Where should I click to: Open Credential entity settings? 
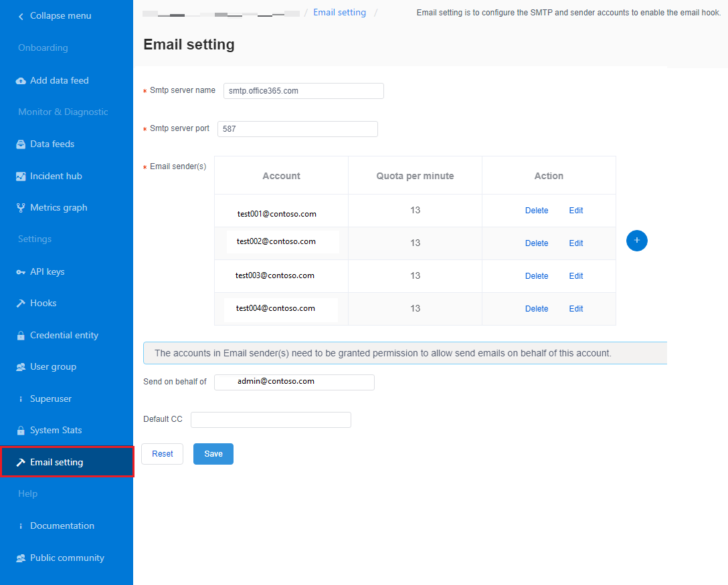(64, 335)
